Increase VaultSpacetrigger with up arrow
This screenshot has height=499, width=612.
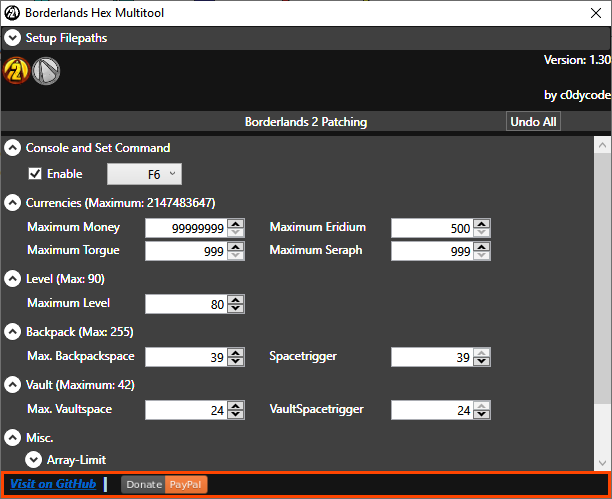click(x=482, y=406)
